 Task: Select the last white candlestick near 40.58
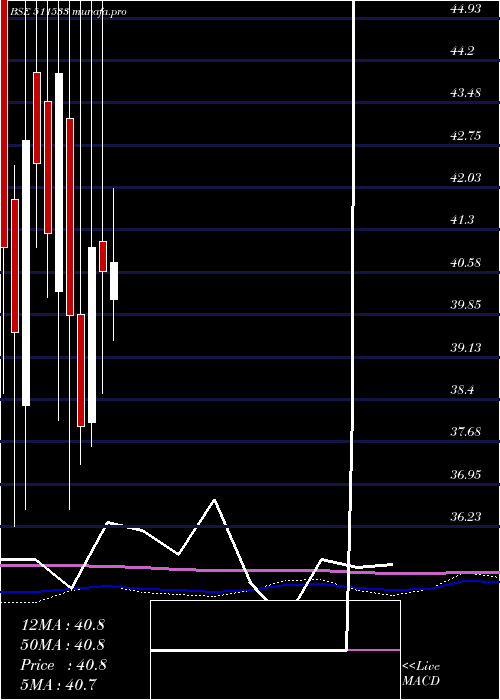click(x=114, y=281)
